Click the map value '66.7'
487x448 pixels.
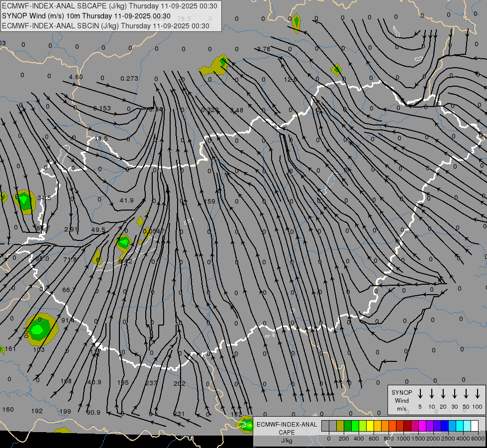(69, 290)
